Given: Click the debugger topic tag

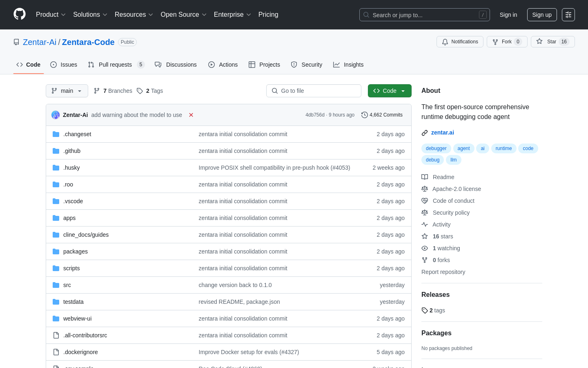Looking at the screenshot, I should (x=436, y=148).
